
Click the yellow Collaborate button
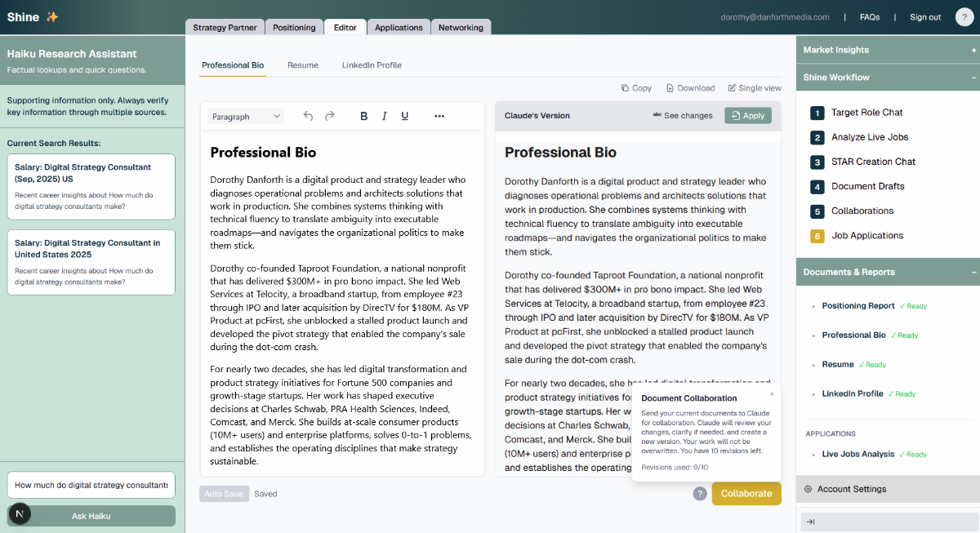click(746, 493)
